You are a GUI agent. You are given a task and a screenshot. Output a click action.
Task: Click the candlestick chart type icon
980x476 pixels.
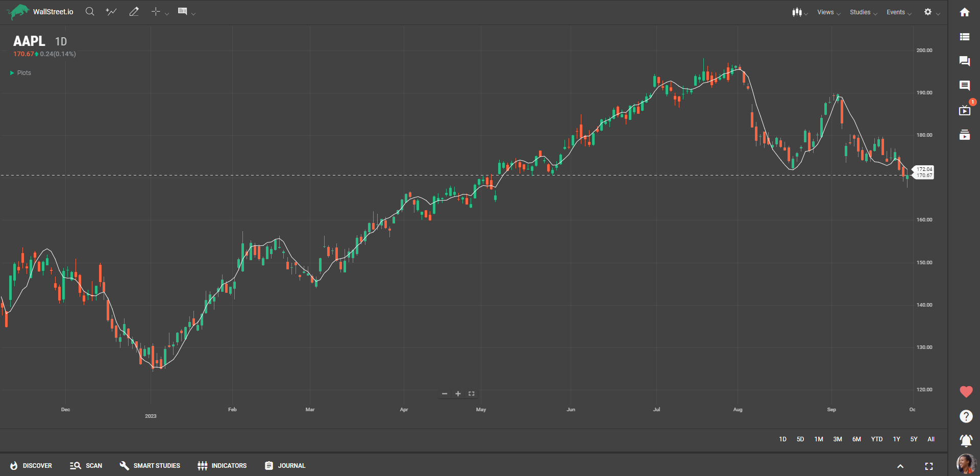pos(797,12)
